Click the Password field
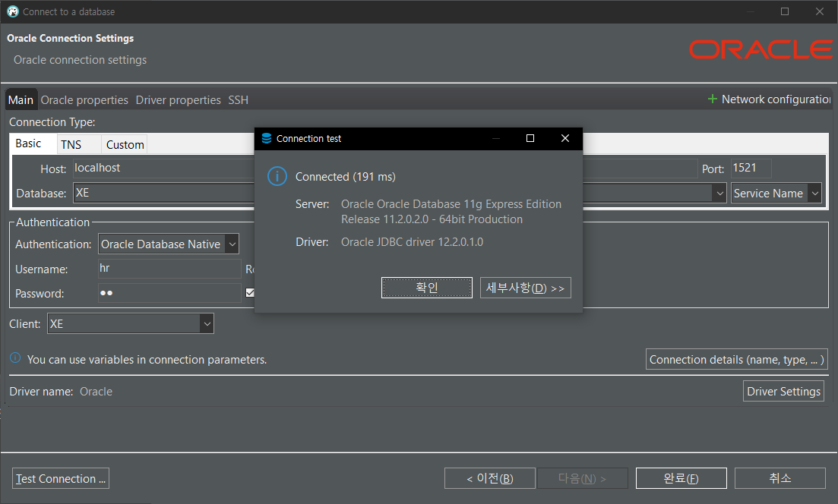This screenshot has width=838, height=504. click(169, 293)
